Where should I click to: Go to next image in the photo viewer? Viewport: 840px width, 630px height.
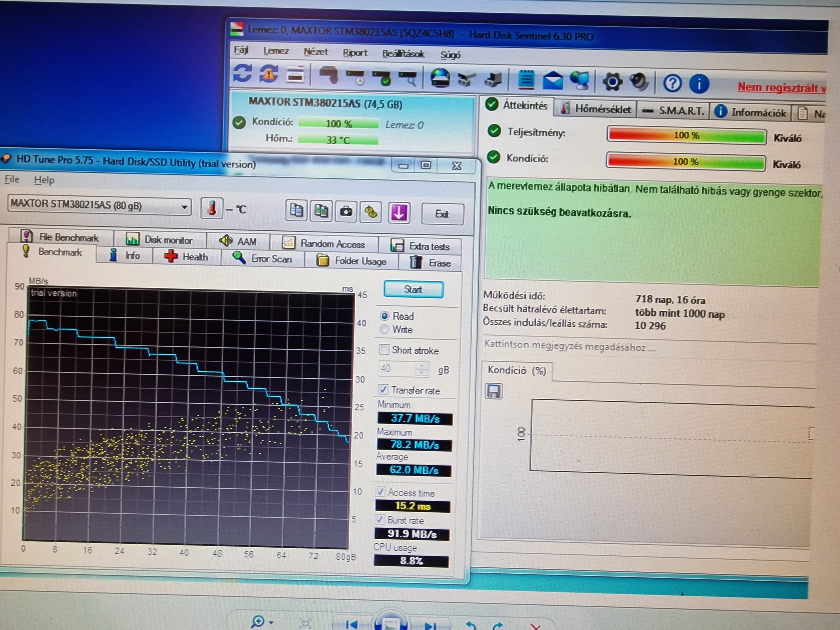(x=430, y=626)
